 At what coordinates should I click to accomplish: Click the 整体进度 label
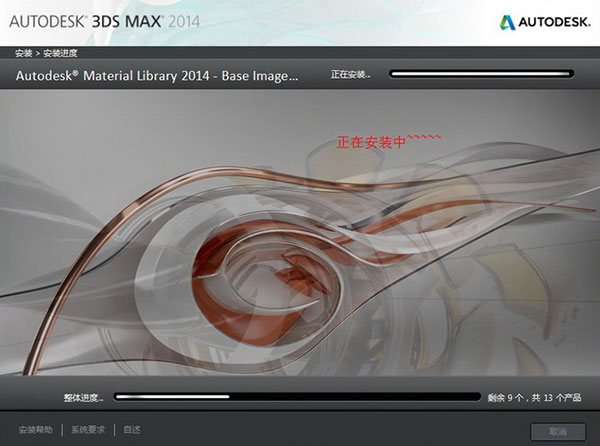tap(83, 398)
